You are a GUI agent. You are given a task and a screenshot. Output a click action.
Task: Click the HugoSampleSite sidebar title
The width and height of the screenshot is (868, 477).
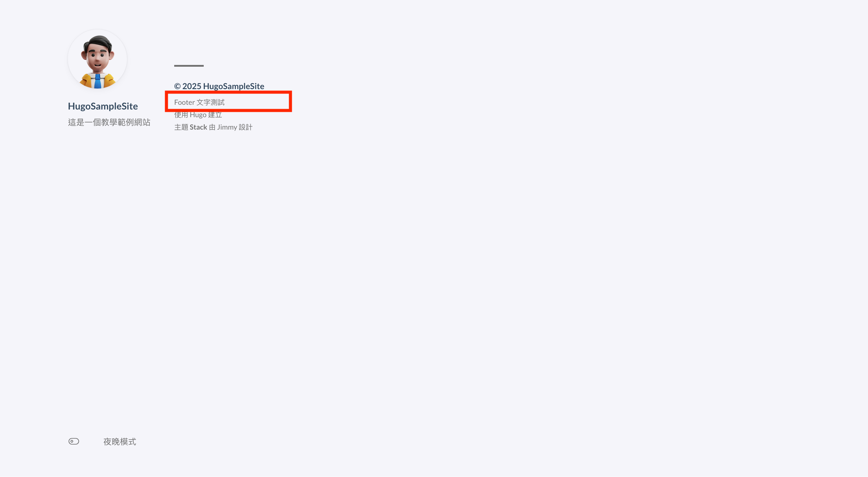[x=103, y=106]
